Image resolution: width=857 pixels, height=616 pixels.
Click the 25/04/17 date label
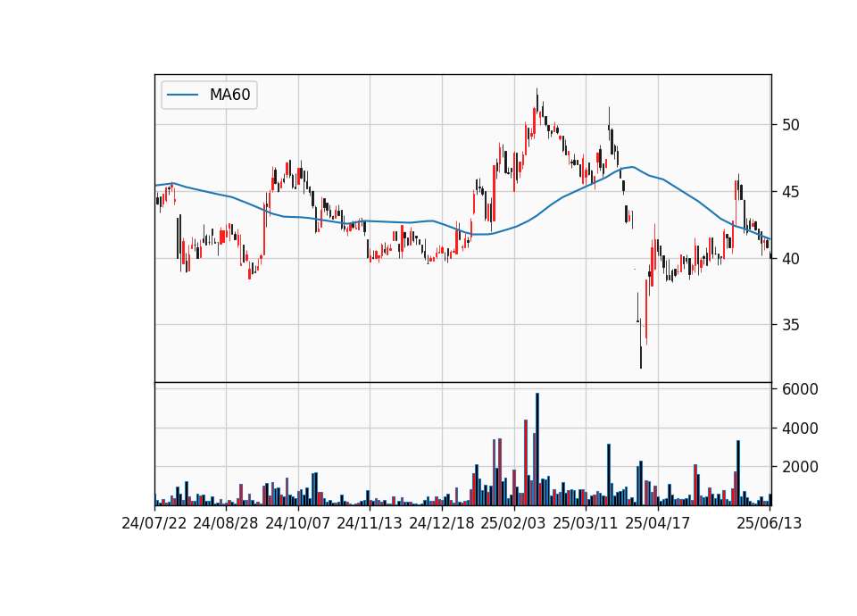click(x=658, y=523)
